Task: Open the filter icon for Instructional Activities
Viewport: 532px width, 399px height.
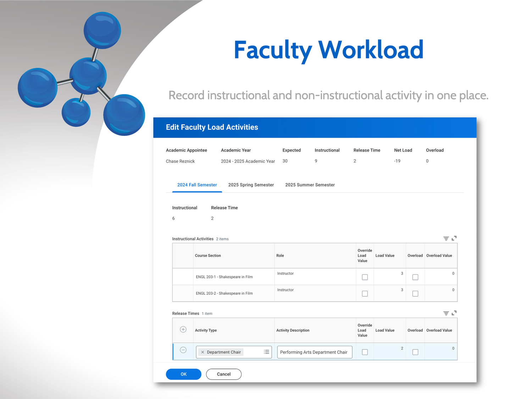Action: (446, 238)
